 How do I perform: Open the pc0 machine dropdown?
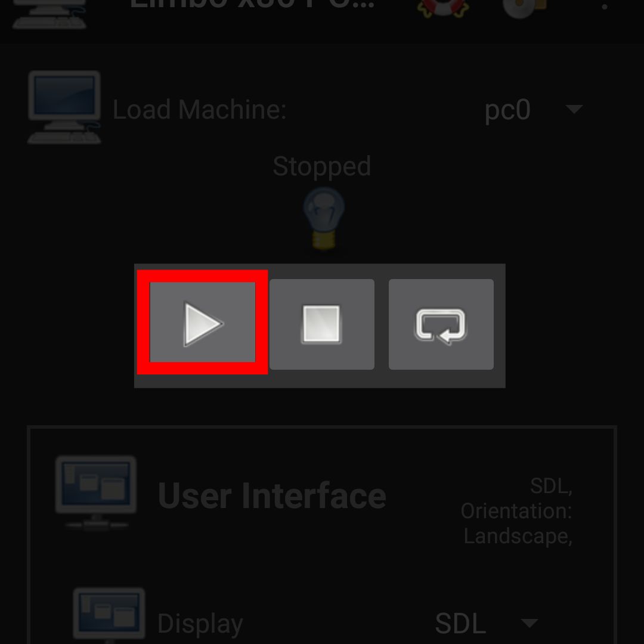(533, 110)
